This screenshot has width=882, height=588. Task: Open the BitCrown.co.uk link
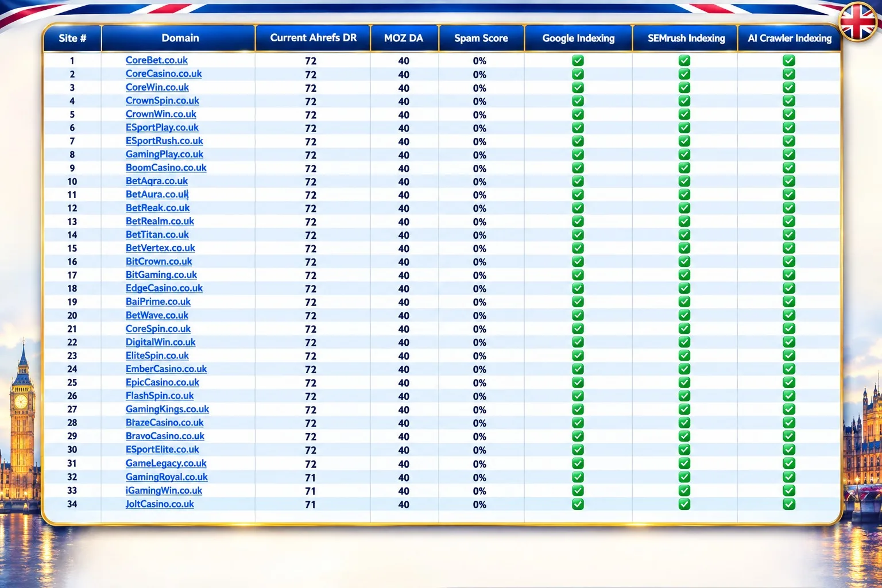coord(159,261)
